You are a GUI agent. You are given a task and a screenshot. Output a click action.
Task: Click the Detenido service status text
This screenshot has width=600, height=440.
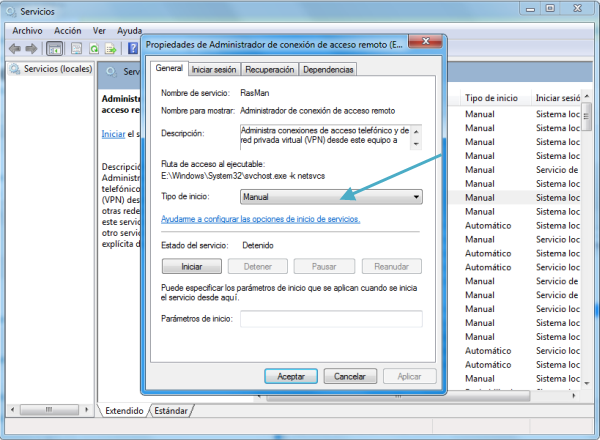click(258, 245)
